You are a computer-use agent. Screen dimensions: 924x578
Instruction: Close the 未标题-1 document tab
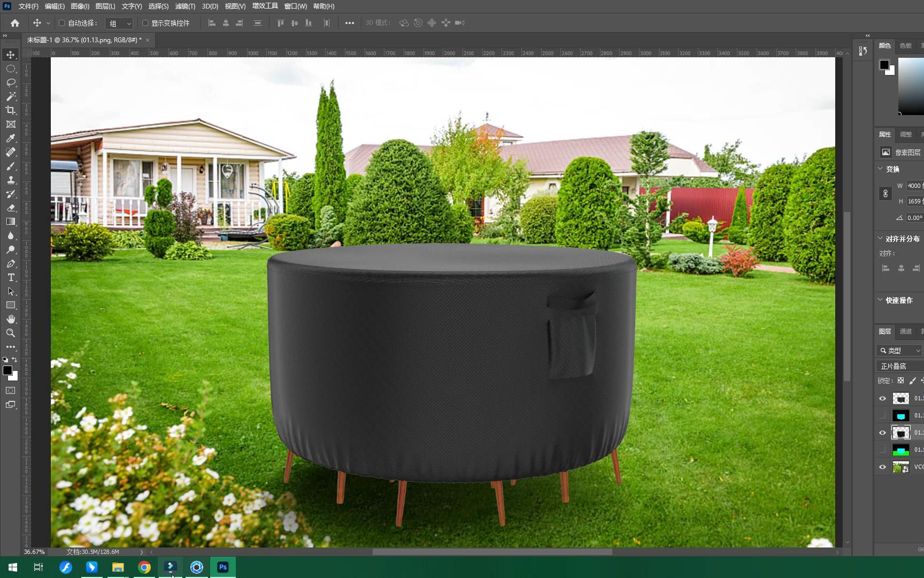click(148, 40)
